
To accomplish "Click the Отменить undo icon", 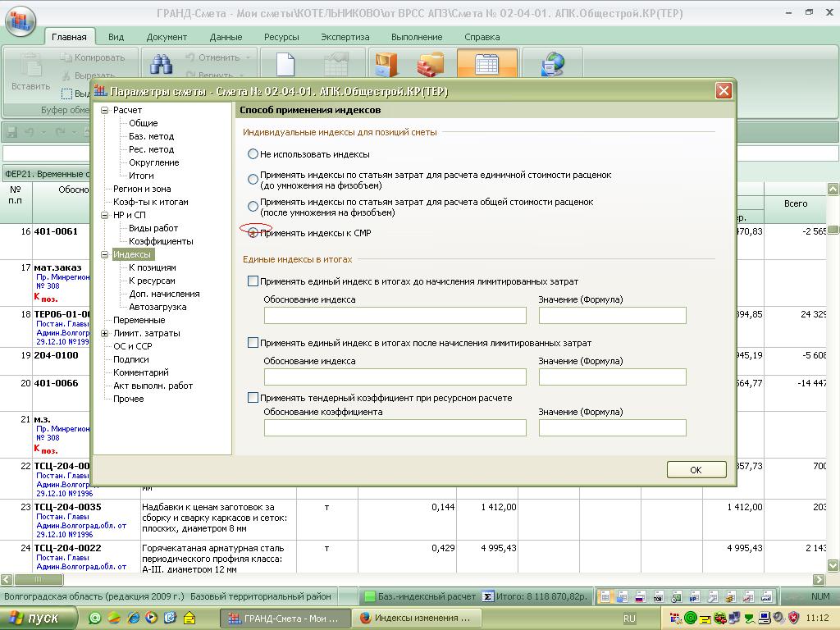I will pos(190,57).
